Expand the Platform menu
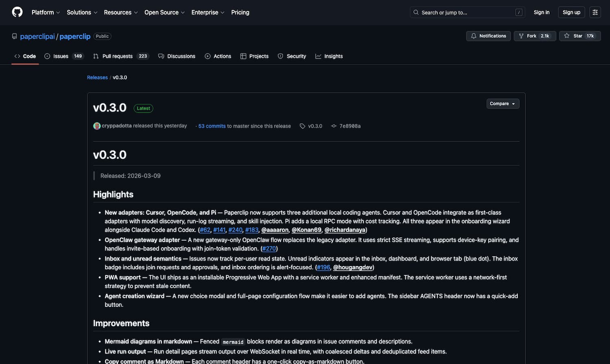The height and width of the screenshot is (364, 610). click(46, 12)
